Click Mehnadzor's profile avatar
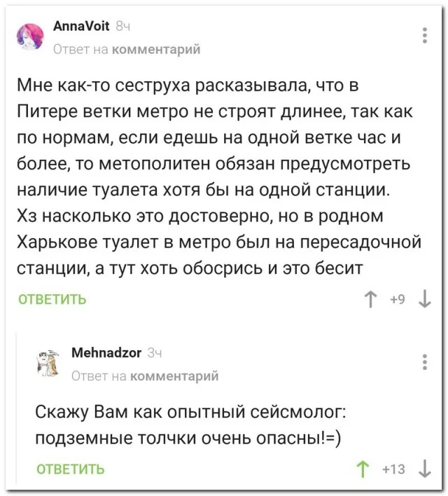Image resolution: width=448 pixels, height=496 pixels. 48,361
